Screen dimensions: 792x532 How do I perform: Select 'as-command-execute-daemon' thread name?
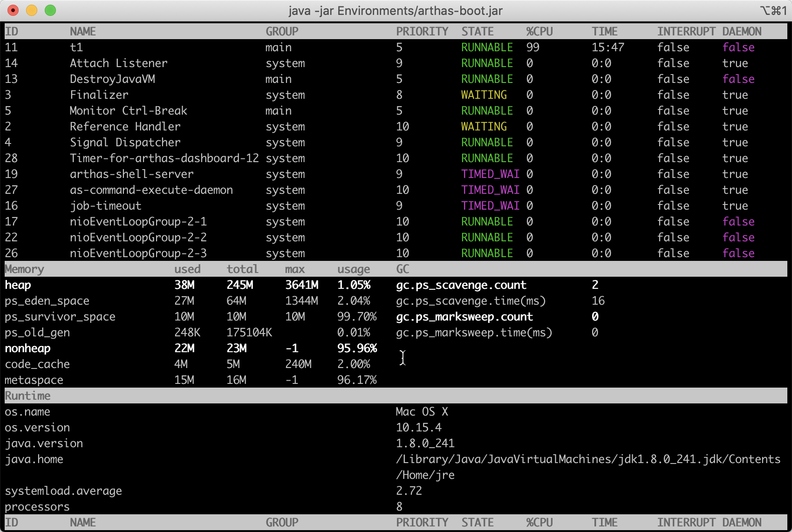pyautogui.click(x=151, y=190)
